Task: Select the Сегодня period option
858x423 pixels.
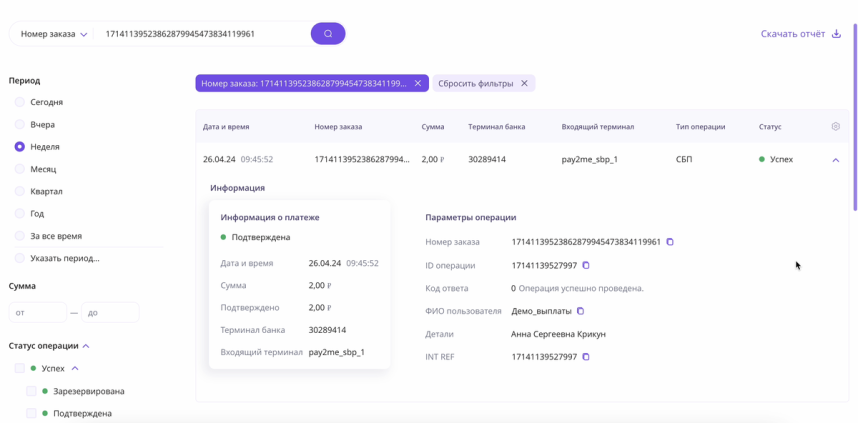Action: (x=20, y=102)
